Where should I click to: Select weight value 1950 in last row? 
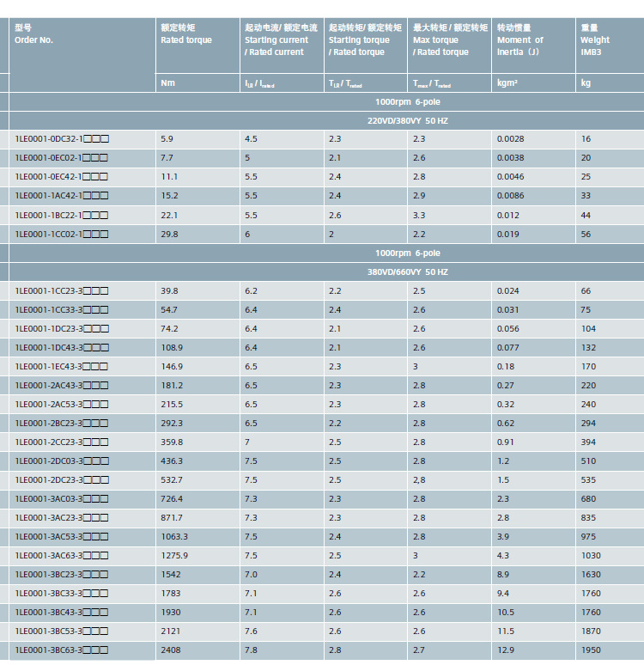click(591, 650)
